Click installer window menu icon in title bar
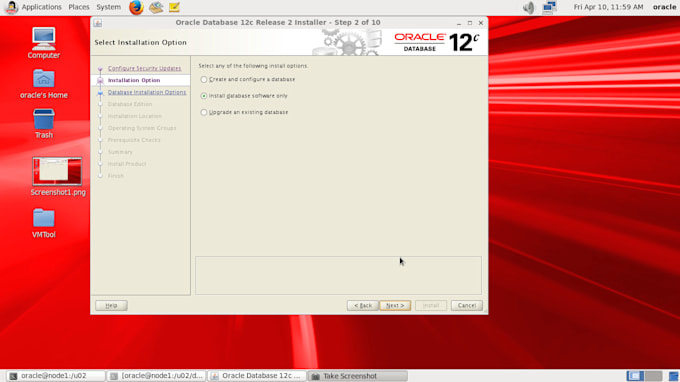The image size is (680, 382). [x=98, y=23]
